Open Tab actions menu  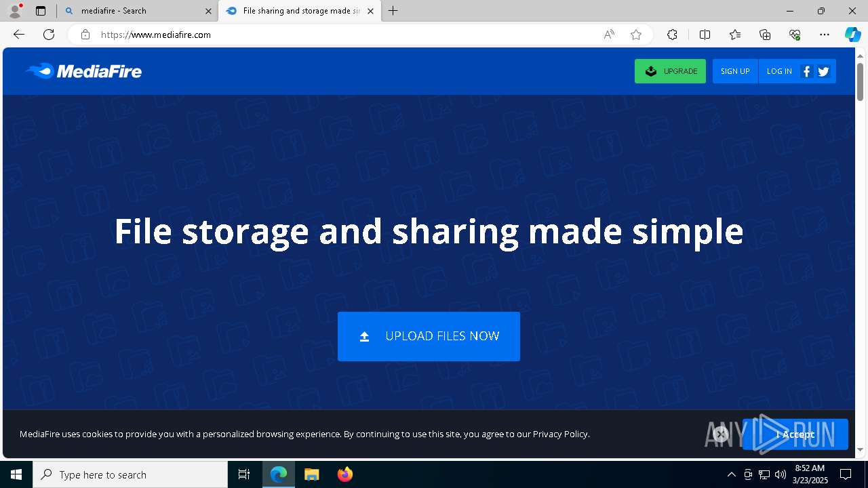point(41,11)
